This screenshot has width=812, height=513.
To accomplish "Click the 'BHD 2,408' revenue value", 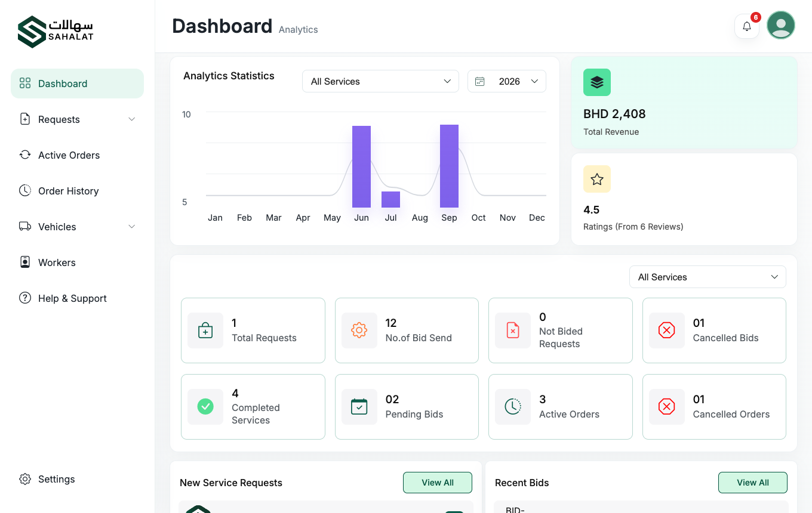I will 614,114.
